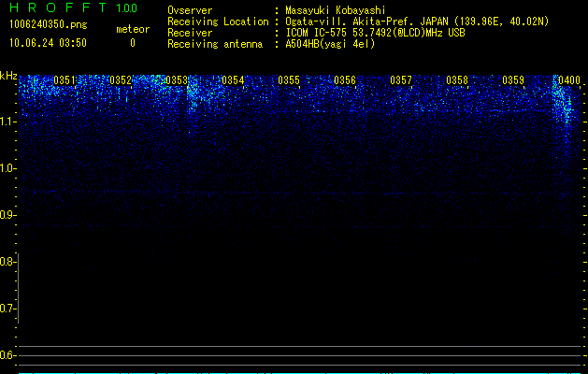Select antenna text A504HB(yagi 4el)
The height and width of the screenshot is (374, 588).
pyautogui.click(x=330, y=44)
